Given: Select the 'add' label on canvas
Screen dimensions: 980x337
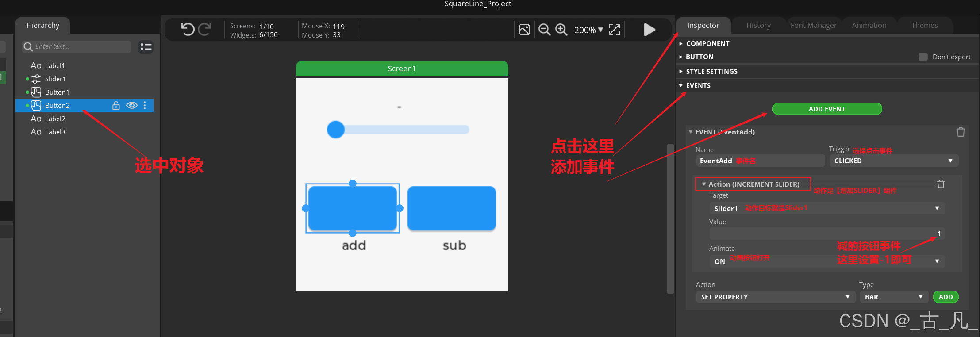Looking at the screenshot, I should [x=354, y=245].
